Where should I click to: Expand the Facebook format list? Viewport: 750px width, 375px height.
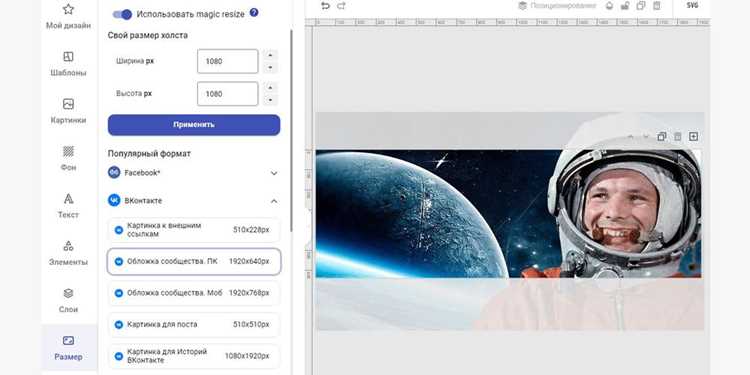tap(274, 173)
